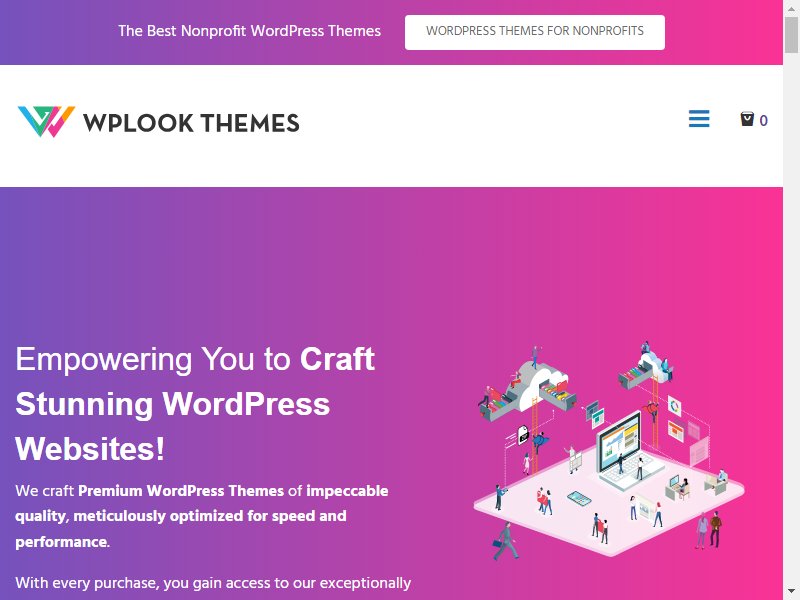Click 'We craft Premium WordPress Themes' paragraph
800x600 pixels.
click(x=202, y=516)
